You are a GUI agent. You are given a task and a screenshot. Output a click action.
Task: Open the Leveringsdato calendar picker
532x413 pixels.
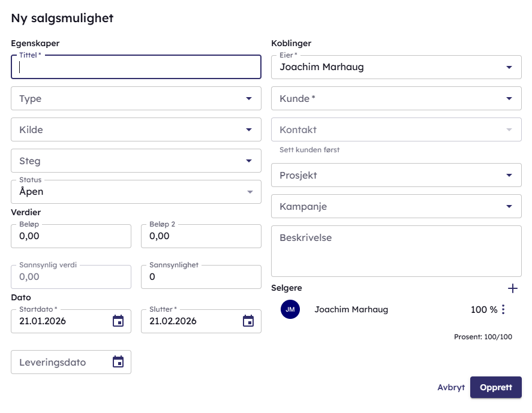pyautogui.click(x=118, y=362)
